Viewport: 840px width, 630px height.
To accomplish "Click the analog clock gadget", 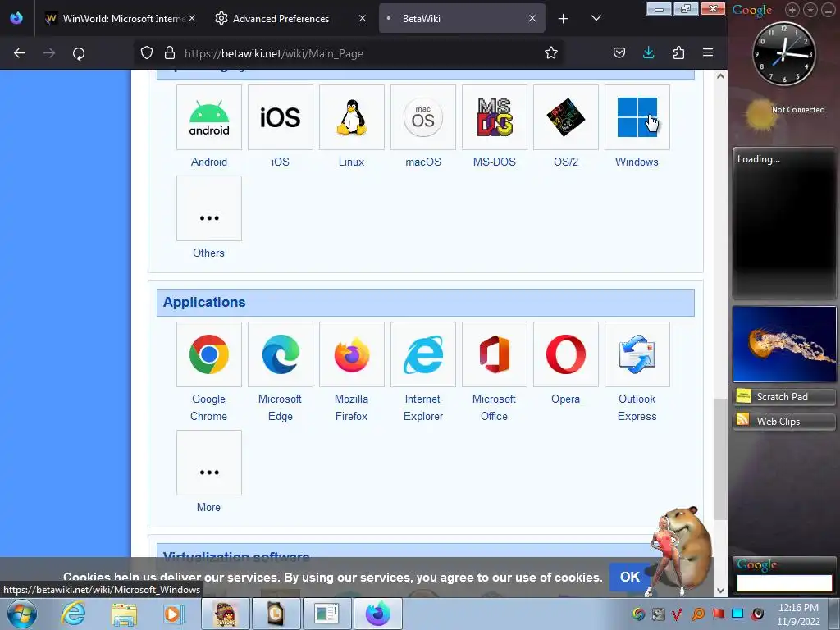I will [x=783, y=53].
